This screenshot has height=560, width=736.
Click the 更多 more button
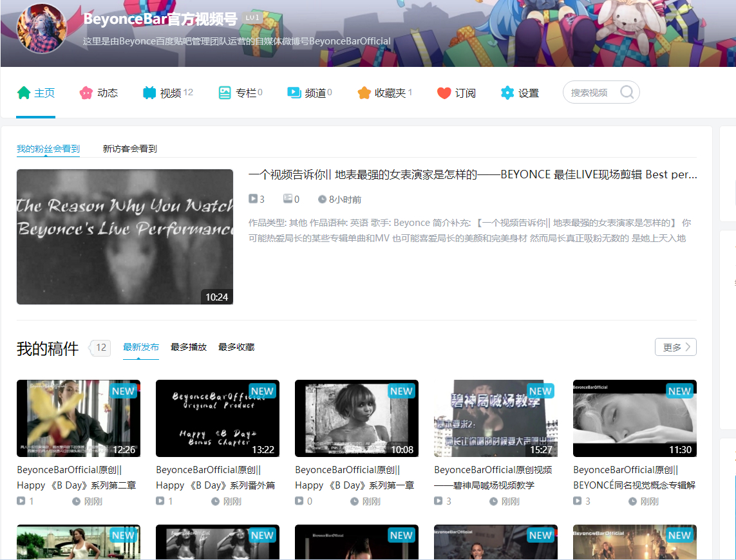click(x=675, y=347)
